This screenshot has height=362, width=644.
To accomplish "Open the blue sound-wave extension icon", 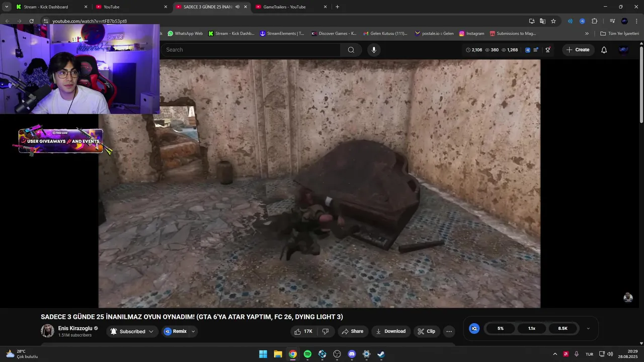I will tap(570, 21).
